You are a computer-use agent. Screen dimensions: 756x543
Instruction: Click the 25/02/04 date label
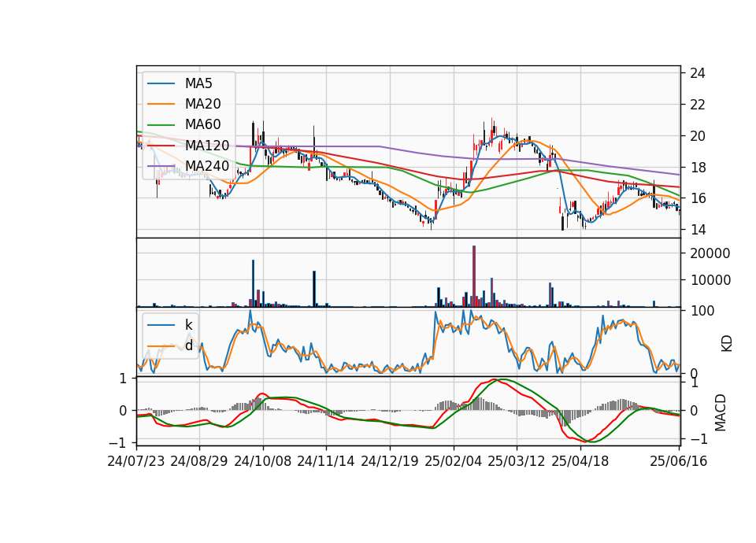pyautogui.click(x=454, y=461)
